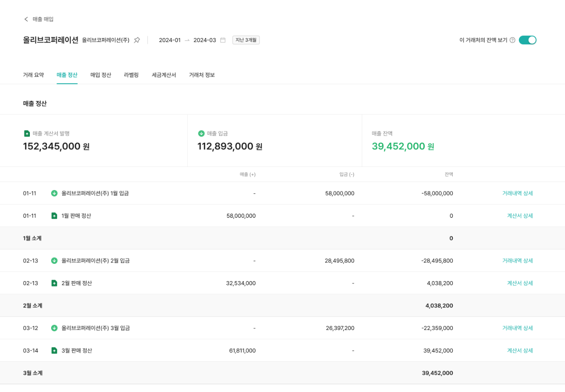Click the back arrow next to 매출 매입
Screen dimensions: 565x392
coord(26,19)
